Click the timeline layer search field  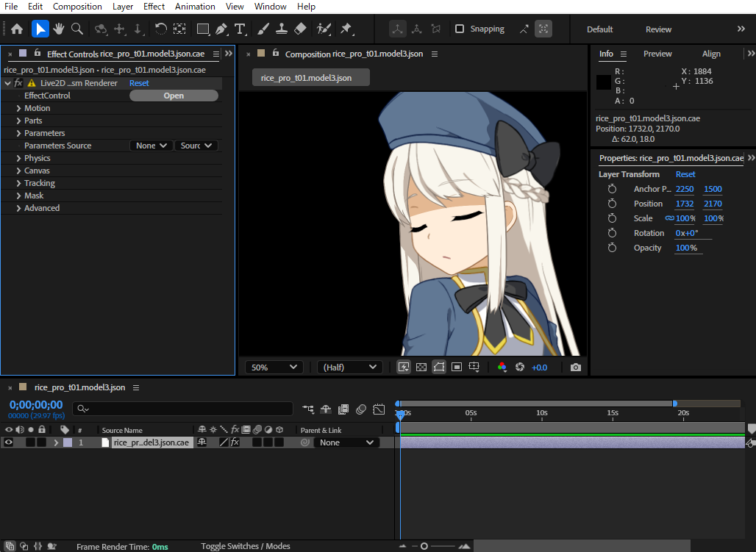[x=182, y=409]
